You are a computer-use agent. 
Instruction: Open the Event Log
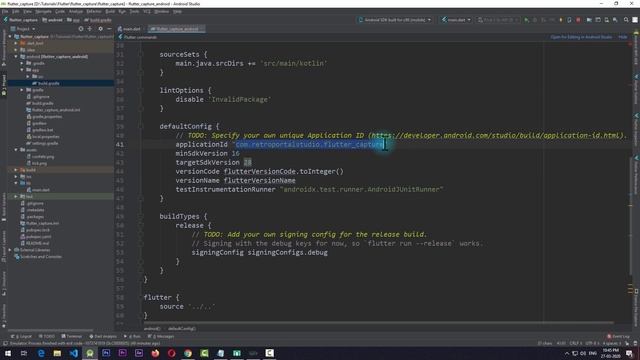tap(618, 336)
